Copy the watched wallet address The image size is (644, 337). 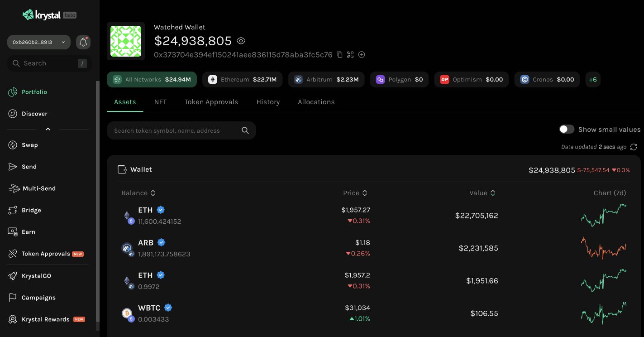[339, 55]
